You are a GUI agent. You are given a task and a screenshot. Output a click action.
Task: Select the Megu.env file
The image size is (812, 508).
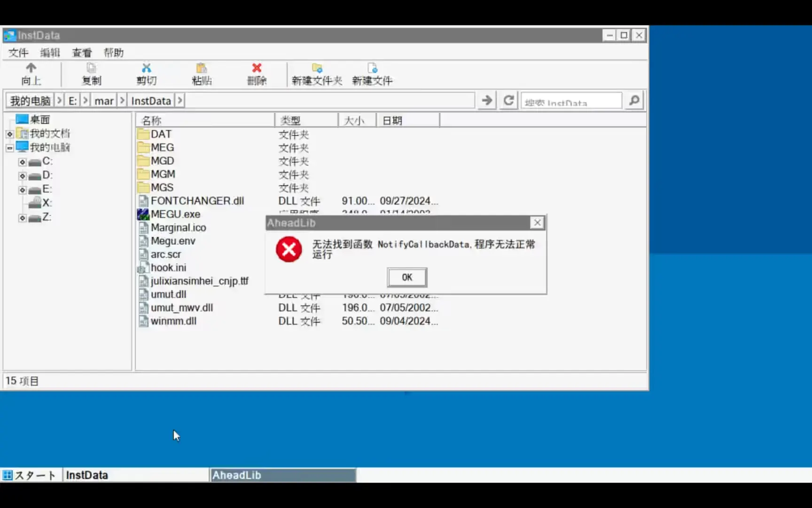tap(172, 241)
